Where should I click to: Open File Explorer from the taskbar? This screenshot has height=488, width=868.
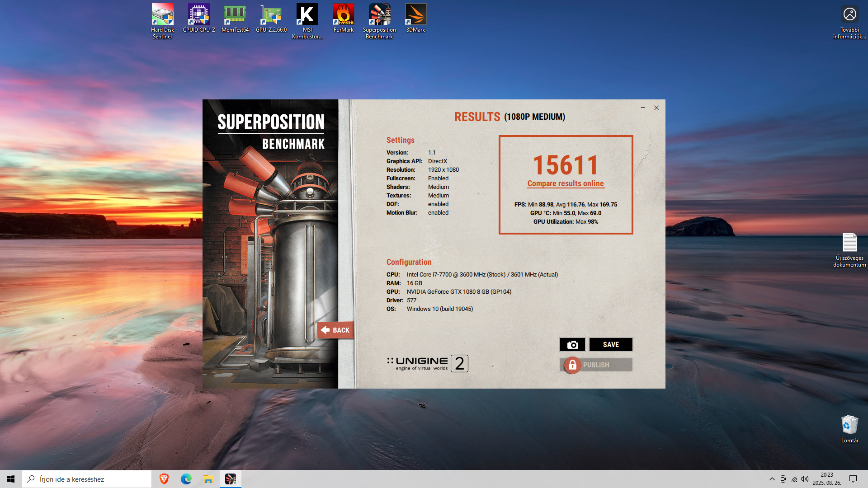[208, 479]
